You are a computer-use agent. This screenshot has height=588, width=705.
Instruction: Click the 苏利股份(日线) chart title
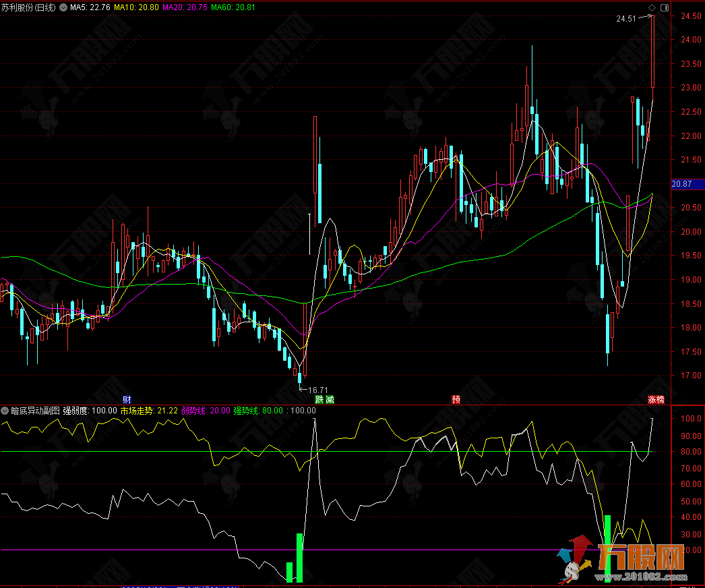point(30,7)
